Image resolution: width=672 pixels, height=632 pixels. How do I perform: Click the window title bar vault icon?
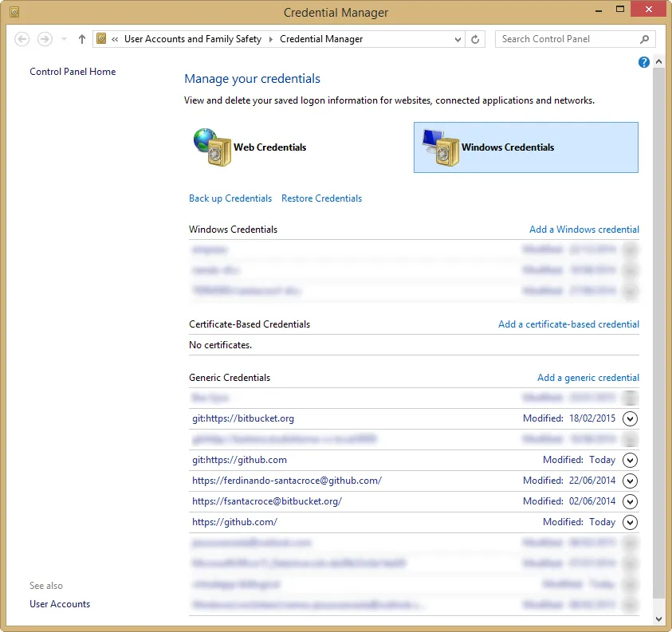pyautogui.click(x=14, y=12)
